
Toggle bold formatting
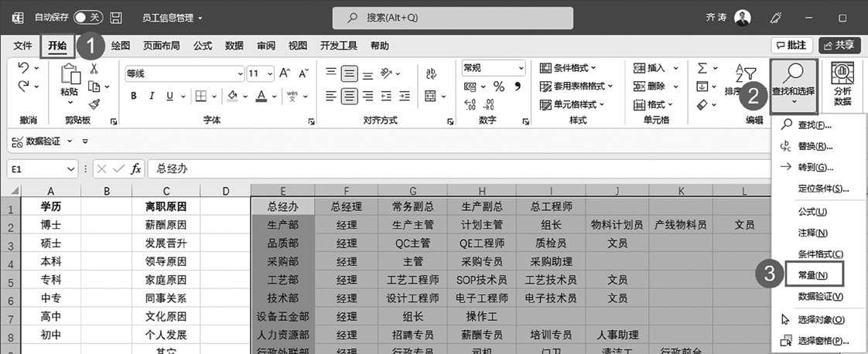point(133,97)
